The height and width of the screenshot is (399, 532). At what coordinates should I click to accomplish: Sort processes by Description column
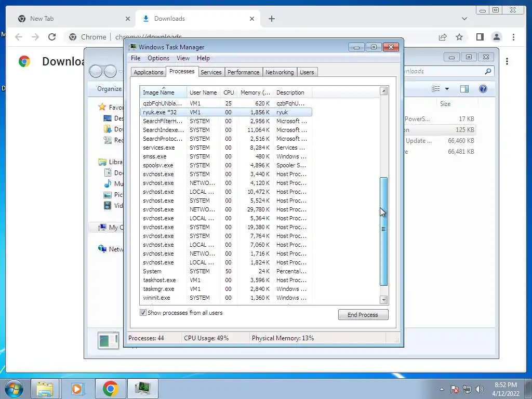pyautogui.click(x=292, y=92)
